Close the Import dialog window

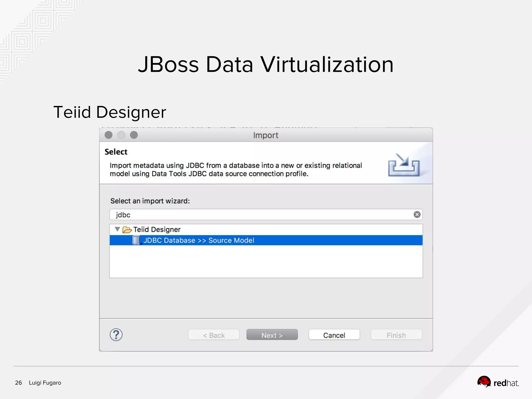[109, 135]
